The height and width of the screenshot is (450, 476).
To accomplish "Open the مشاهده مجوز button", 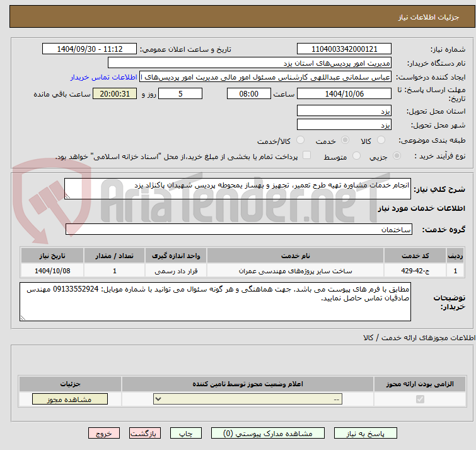I will coord(70,399).
